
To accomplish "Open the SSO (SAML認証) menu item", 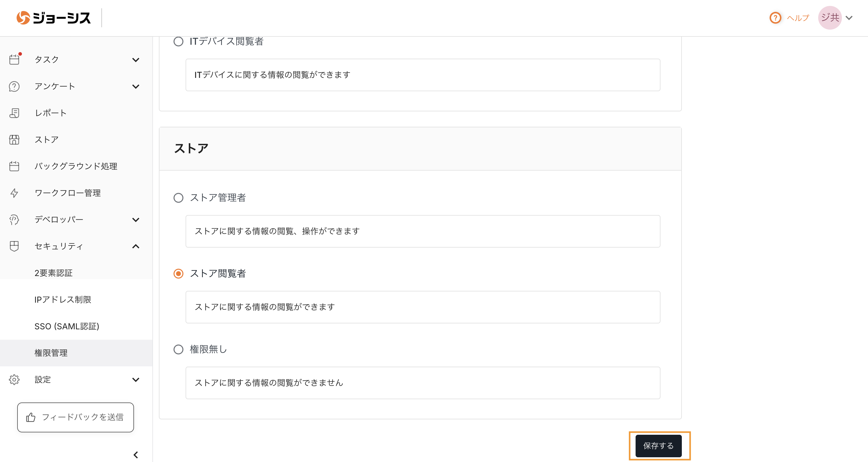I will coord(67,326).
